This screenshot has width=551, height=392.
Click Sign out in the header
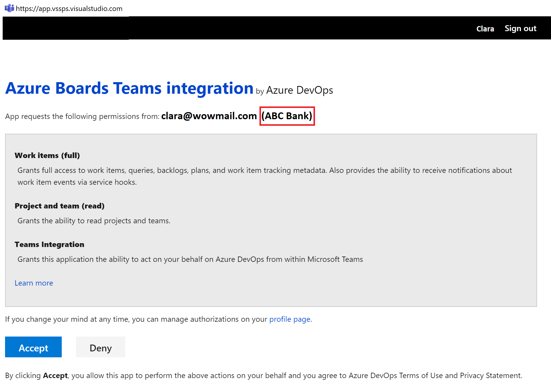point(520,28)
